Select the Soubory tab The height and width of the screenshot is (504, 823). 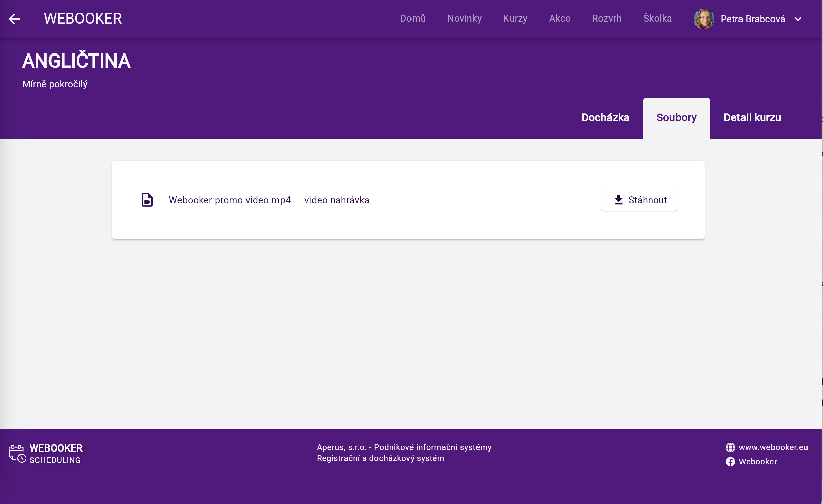click(x=676, y=118)
